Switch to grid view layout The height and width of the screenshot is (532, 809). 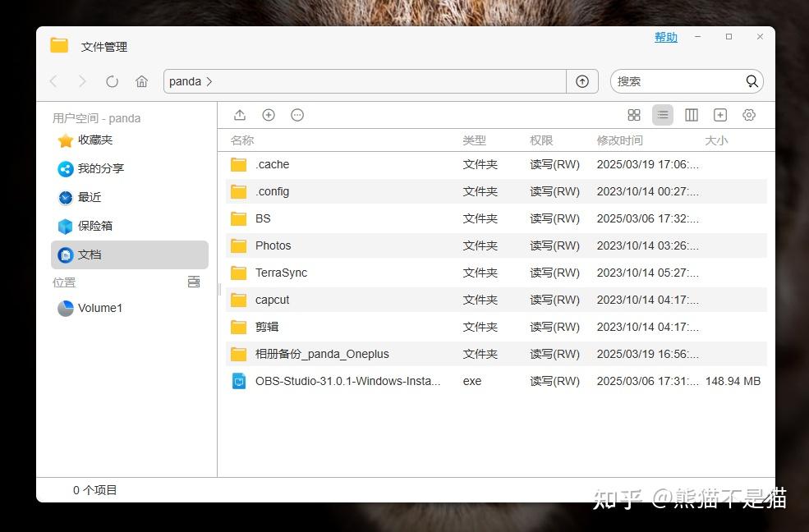[x=634, y=115]
